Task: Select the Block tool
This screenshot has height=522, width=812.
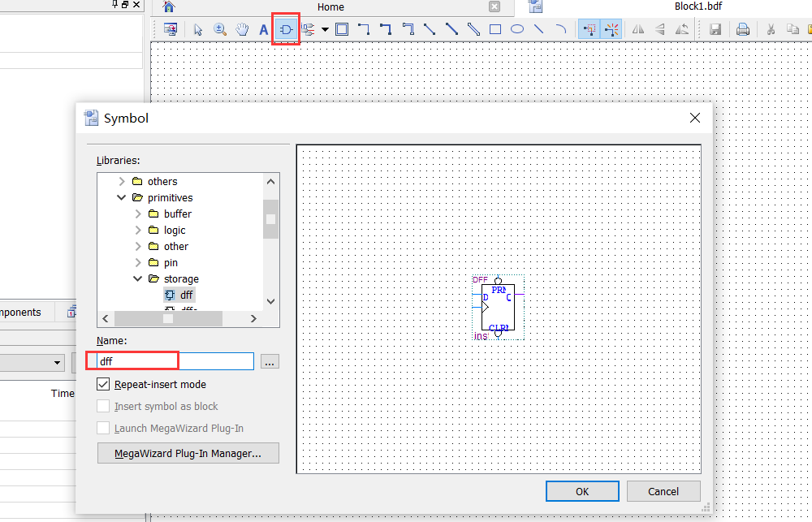Action: (x=342, y=29)
